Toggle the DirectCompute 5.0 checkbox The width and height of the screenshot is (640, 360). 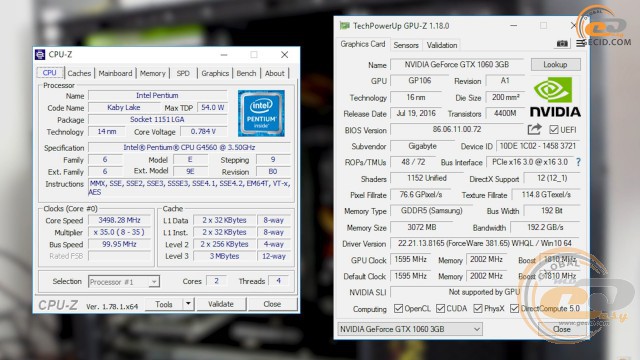pyautogui.click(x=514, y=309)
